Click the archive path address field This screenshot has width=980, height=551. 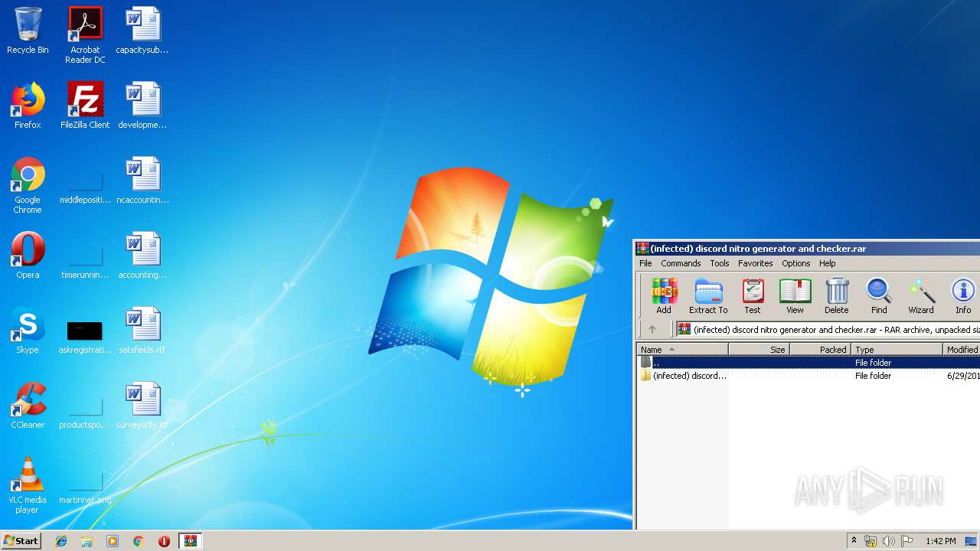click(x=828, y=330)
